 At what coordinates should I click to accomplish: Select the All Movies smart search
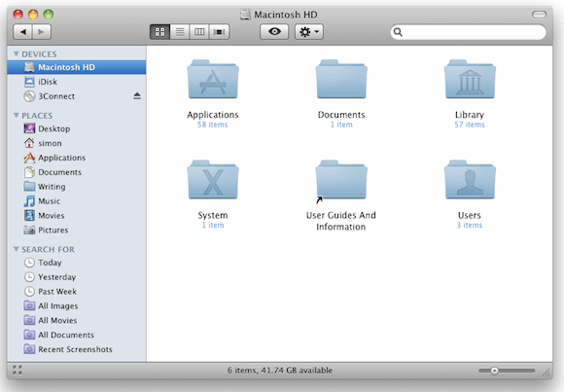76,320
